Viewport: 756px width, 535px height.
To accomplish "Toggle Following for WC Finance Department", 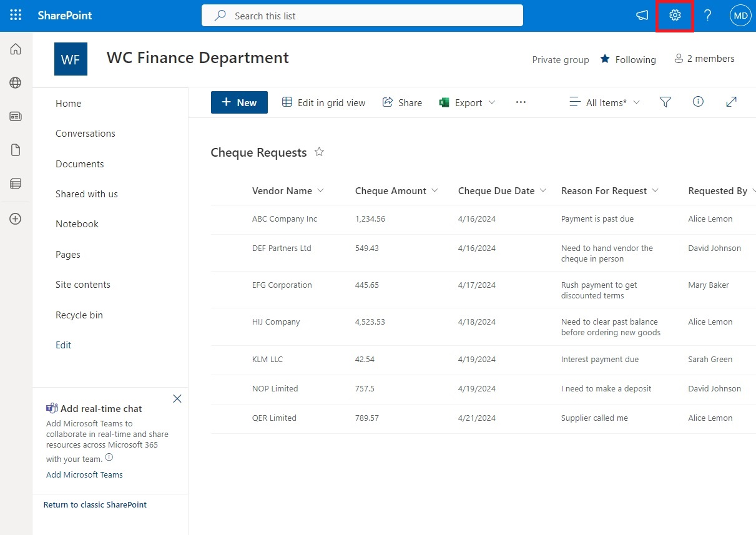I will click(x=627, y=59).
